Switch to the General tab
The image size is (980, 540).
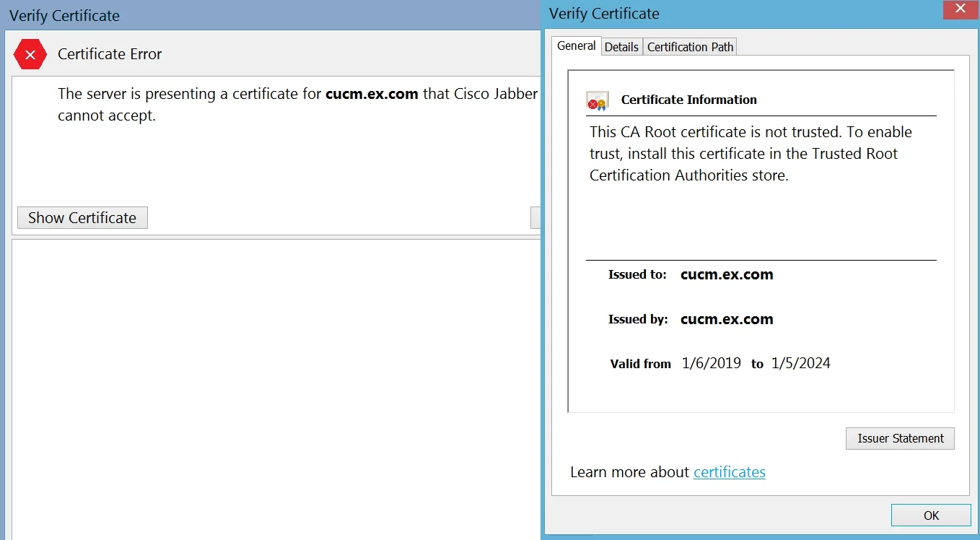click(577, 45)
